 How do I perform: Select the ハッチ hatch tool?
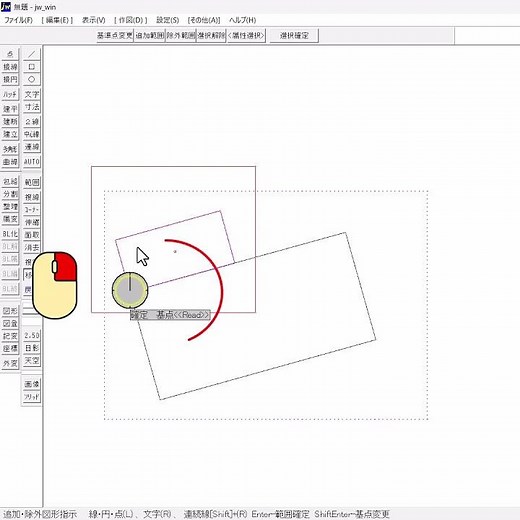pos(10,95)
